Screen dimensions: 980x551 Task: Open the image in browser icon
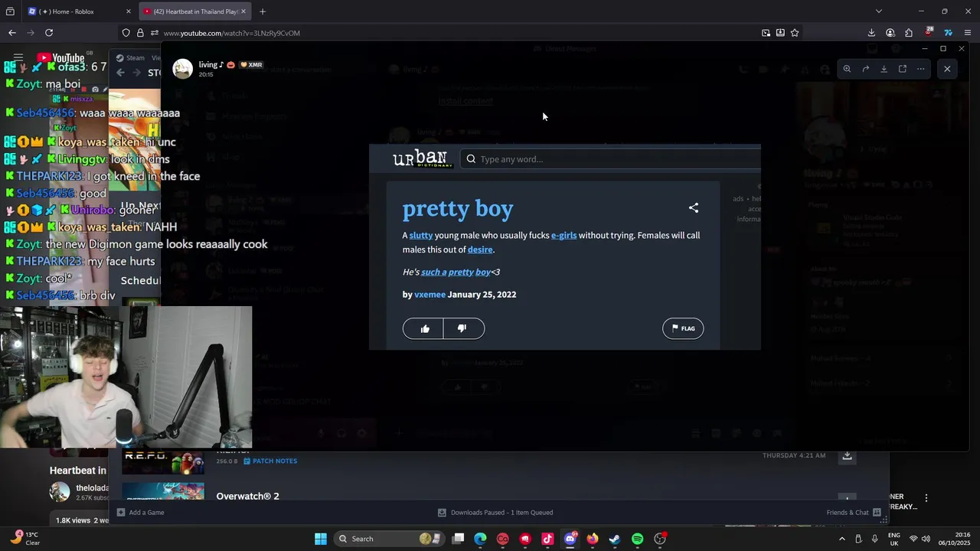(902, 69)
